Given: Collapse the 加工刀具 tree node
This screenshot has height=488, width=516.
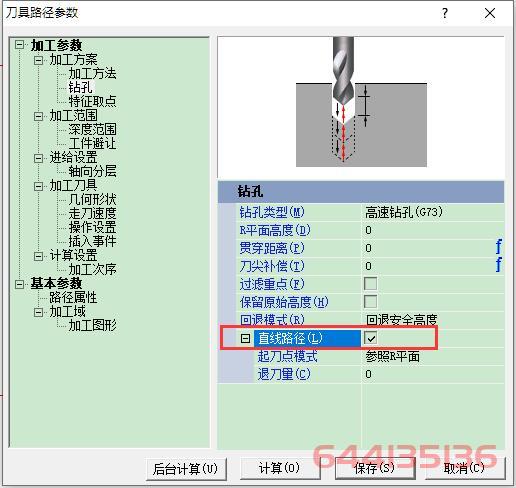Looking at the screenshot, I should [x=38, y=186].
